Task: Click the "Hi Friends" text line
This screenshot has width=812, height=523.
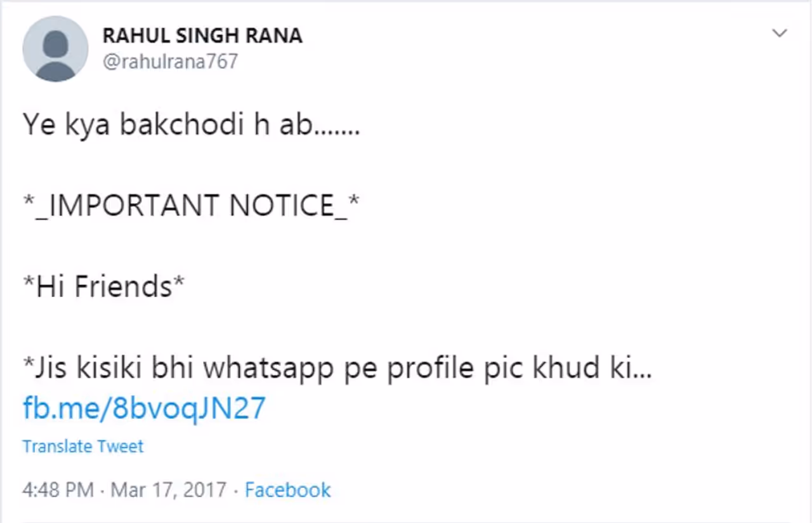Action: [104, 287]
